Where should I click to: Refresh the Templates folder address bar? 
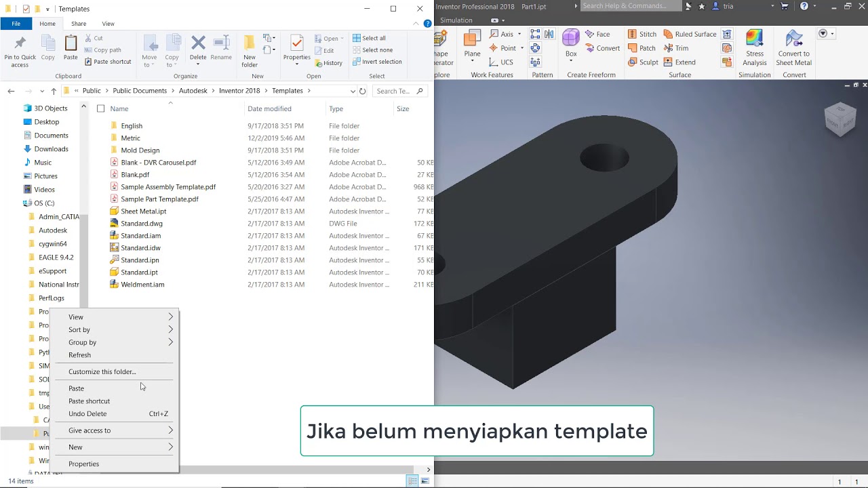point(363,91)
